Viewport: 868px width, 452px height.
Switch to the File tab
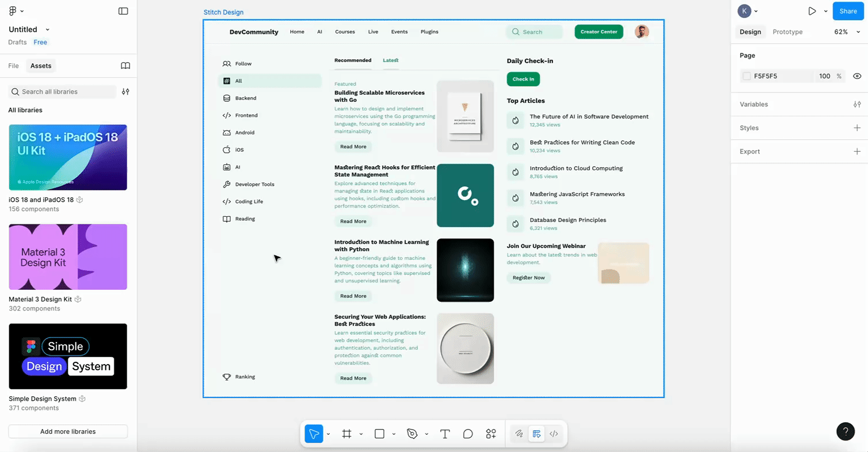click(13, 66)
